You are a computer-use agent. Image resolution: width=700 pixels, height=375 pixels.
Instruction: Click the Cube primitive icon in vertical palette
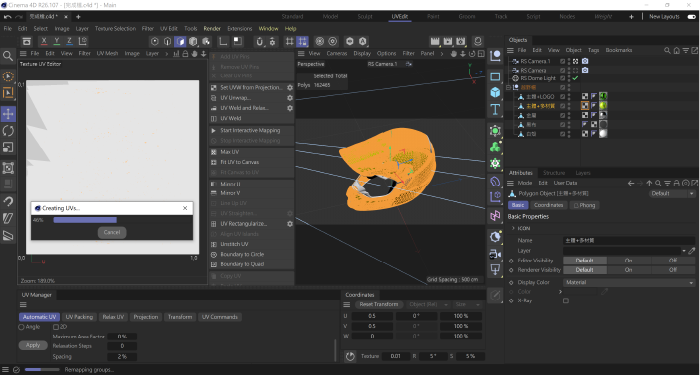[x=495, y=92]
